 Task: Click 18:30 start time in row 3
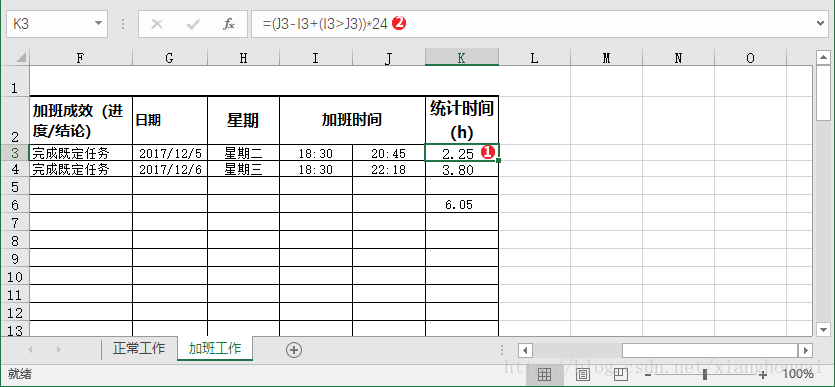pos(316,153)
